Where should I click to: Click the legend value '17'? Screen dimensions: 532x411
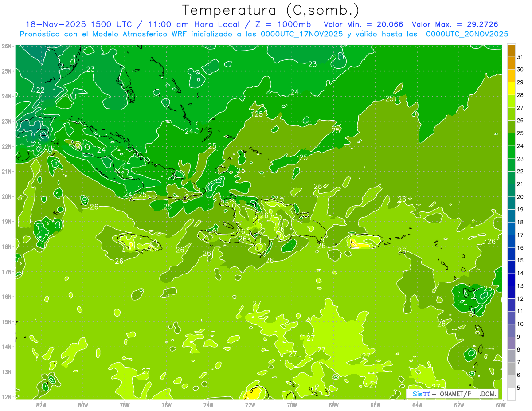tap(520, 235)
